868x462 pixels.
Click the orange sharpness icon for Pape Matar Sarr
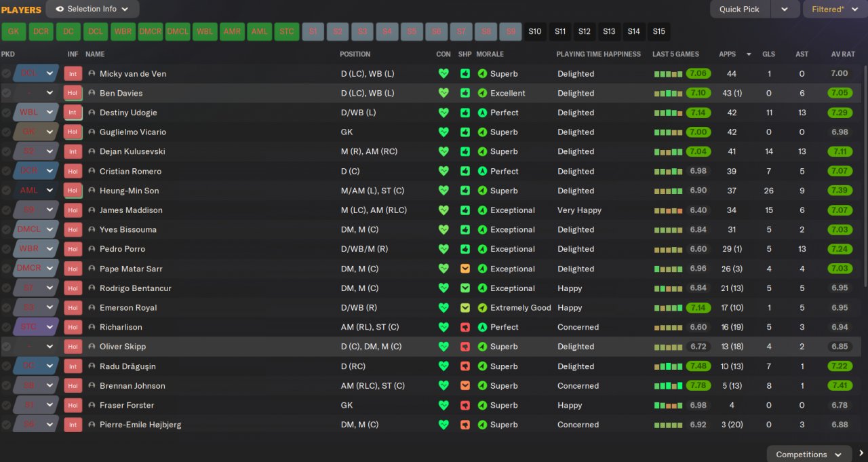pyautogui.click(x=465, y=269)
